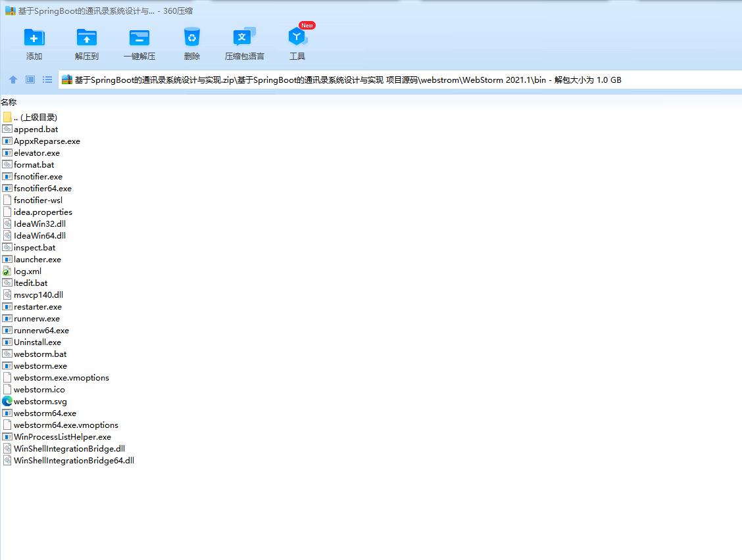Viewport: 742px width, 560px height.
Task: Select the fsnotifier.exe file icon
Action: (7, 176)
